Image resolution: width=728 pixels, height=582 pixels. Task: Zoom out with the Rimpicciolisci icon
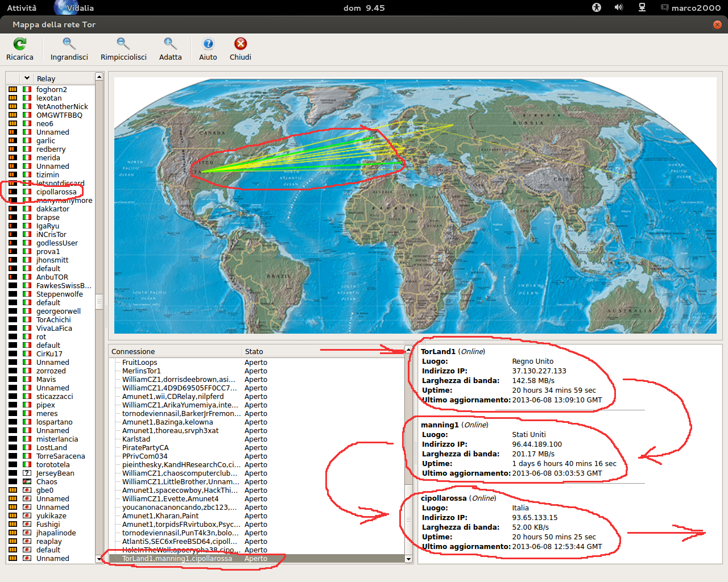[x=123, y=44]
